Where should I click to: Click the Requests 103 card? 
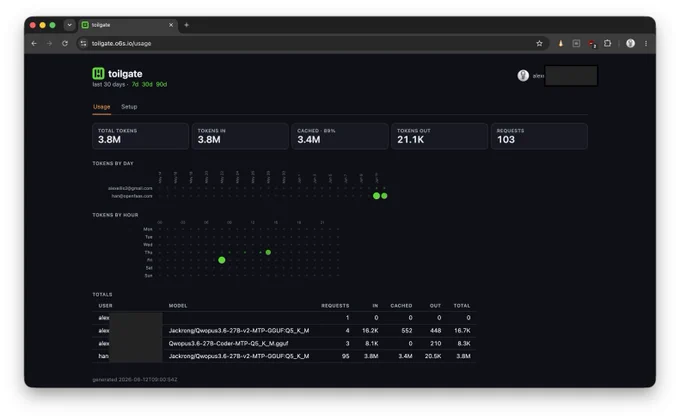(539, 136)
